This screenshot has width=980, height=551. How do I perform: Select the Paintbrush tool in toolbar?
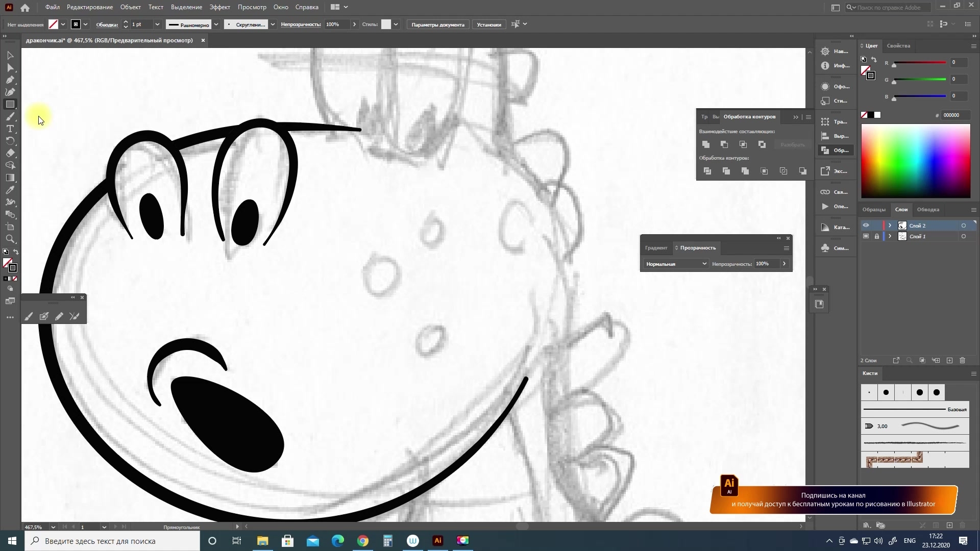coord(10,116)
